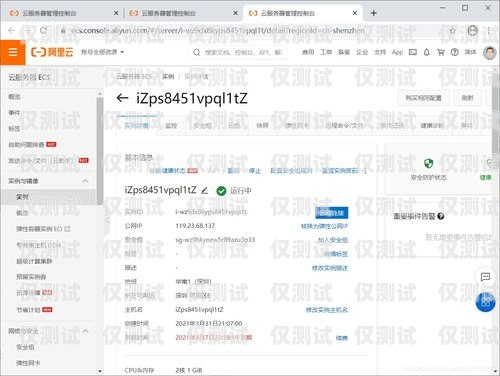
Task: Open the chat feedback floating icon
Action: pos(485,277)
